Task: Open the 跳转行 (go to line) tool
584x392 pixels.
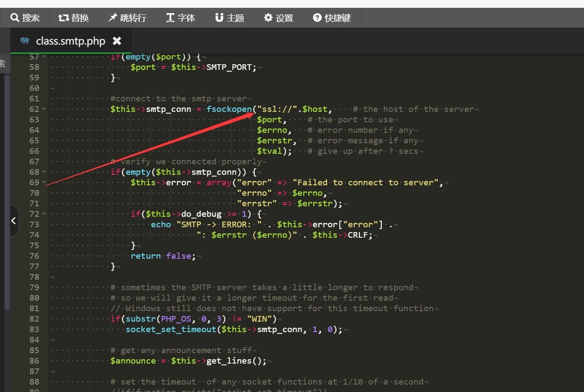Action: click(x=127, y=18)
